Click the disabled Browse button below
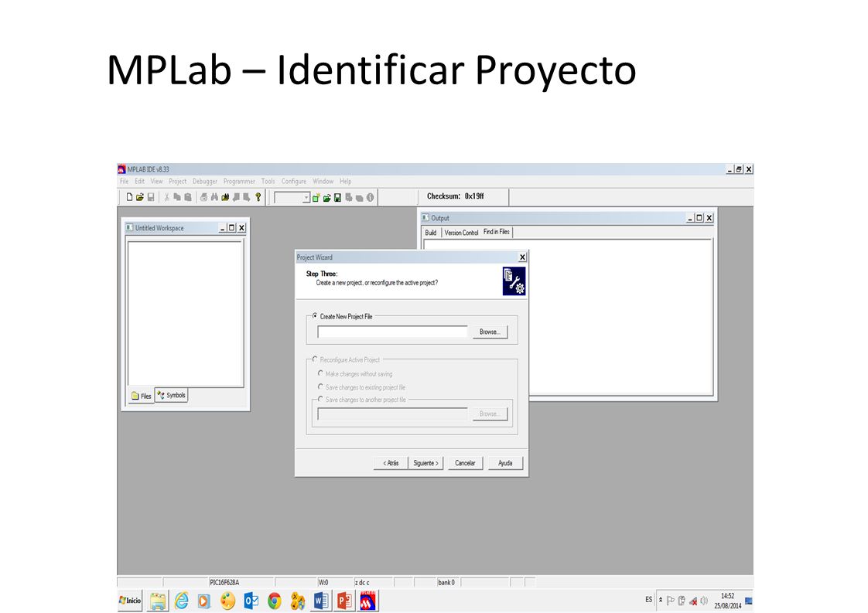Image resolution: width=868 pixels, height=613 pixels. 490,414
